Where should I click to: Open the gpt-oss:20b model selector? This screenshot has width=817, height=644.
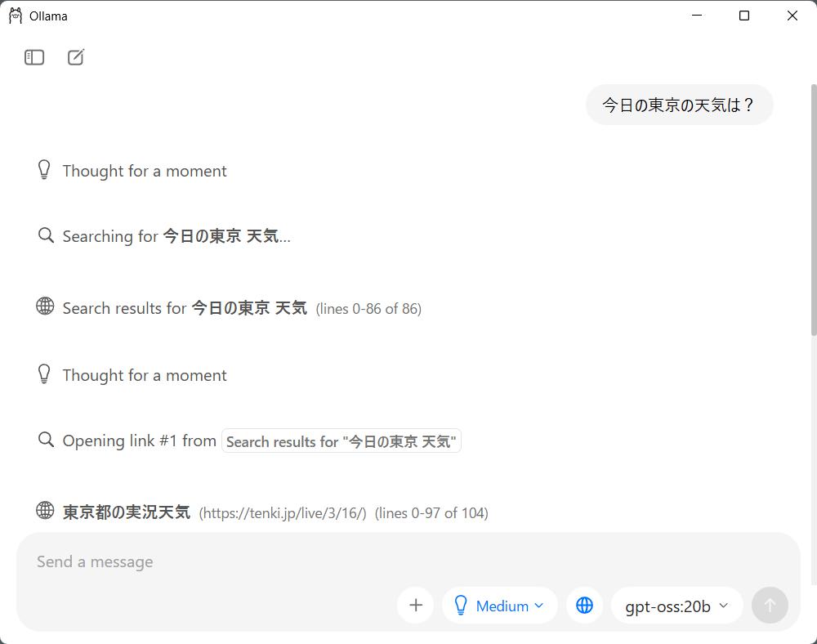[x=676, y=605]
